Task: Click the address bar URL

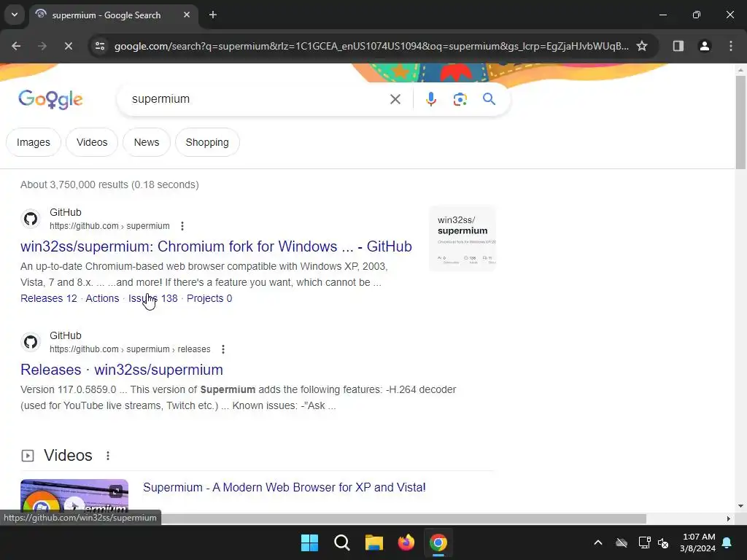Action: point(371,46)
